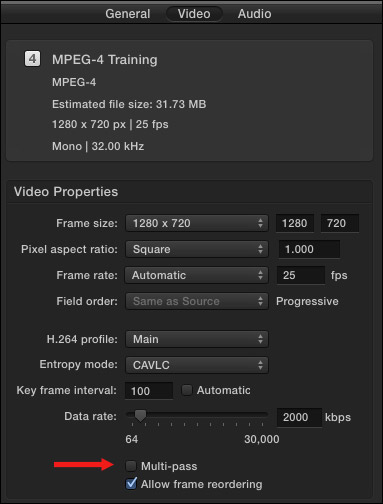The image size is (383, 504).
Task: Click the frame width field showing 1280
Action: point(295,223)
